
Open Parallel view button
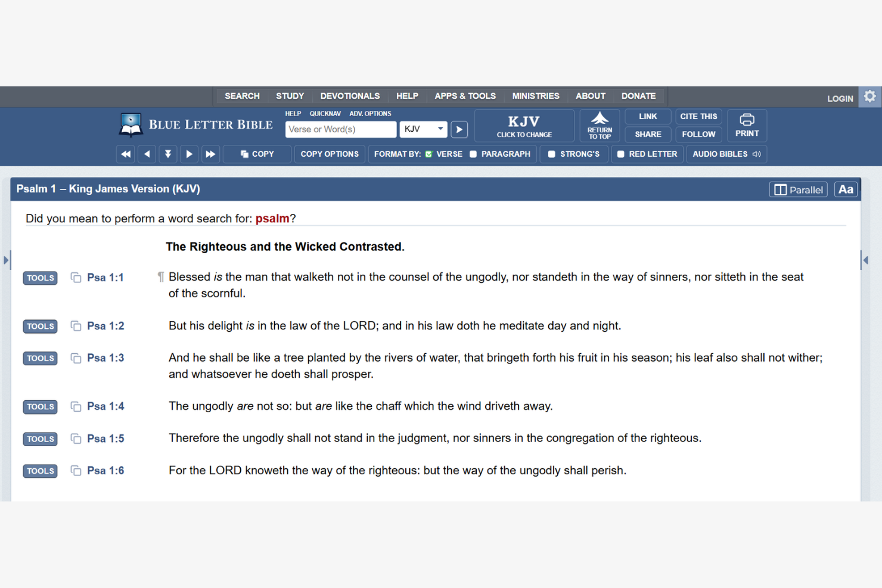pos(798,189)
